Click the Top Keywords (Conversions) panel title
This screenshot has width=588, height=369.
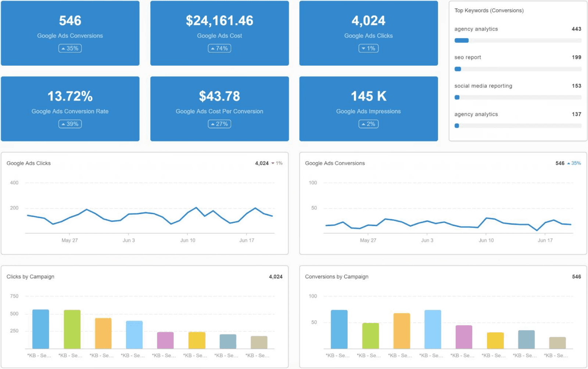(x=489, y=11)
